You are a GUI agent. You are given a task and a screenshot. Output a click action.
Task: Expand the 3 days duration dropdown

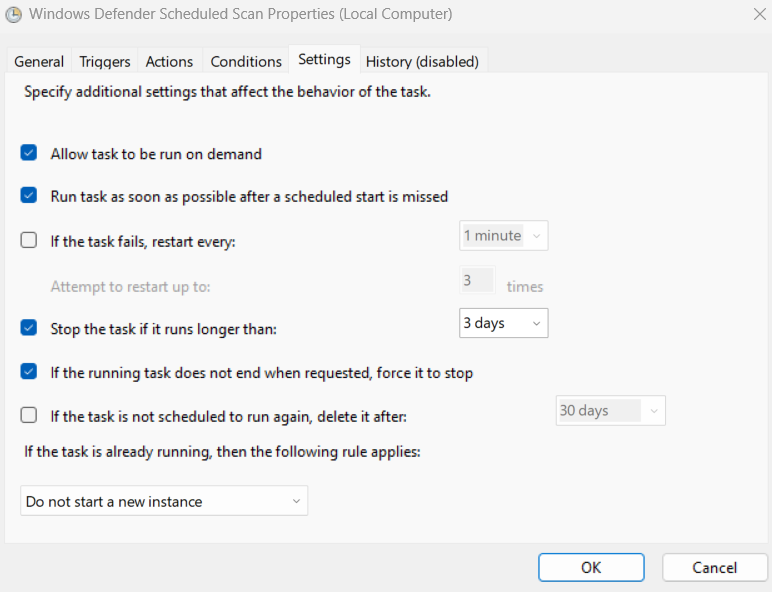[x=504, y=323]
